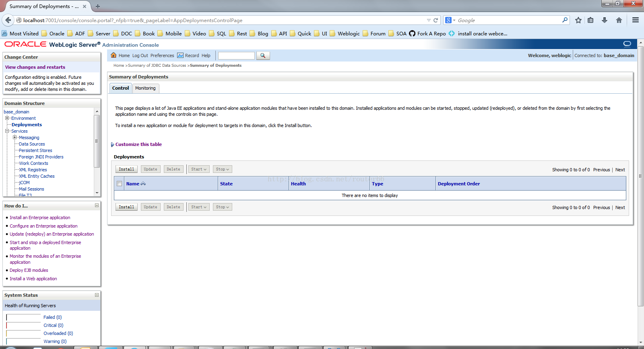Click the search magnifier in the Google box

565,20
